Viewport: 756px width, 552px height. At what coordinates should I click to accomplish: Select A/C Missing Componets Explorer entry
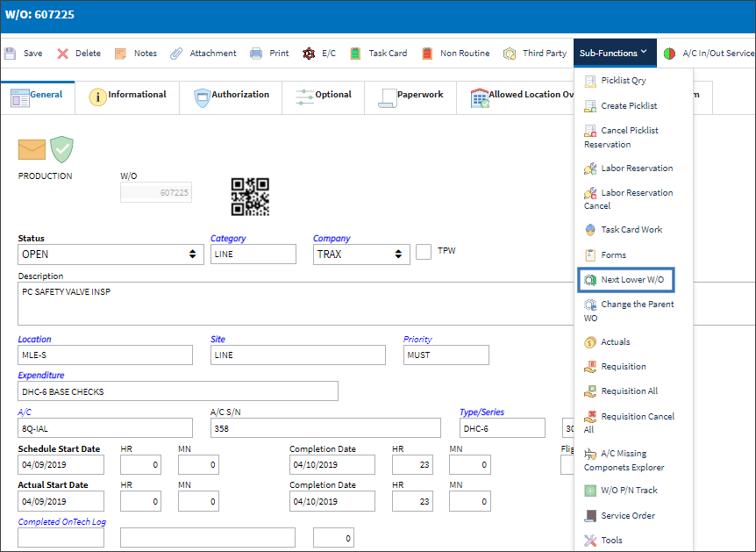(624, 461)
